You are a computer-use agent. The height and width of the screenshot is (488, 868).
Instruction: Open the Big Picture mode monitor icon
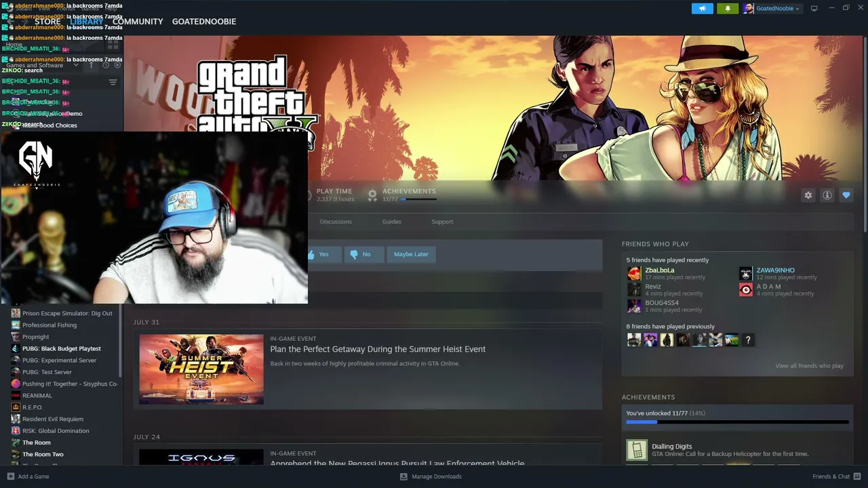click(814, 8)
